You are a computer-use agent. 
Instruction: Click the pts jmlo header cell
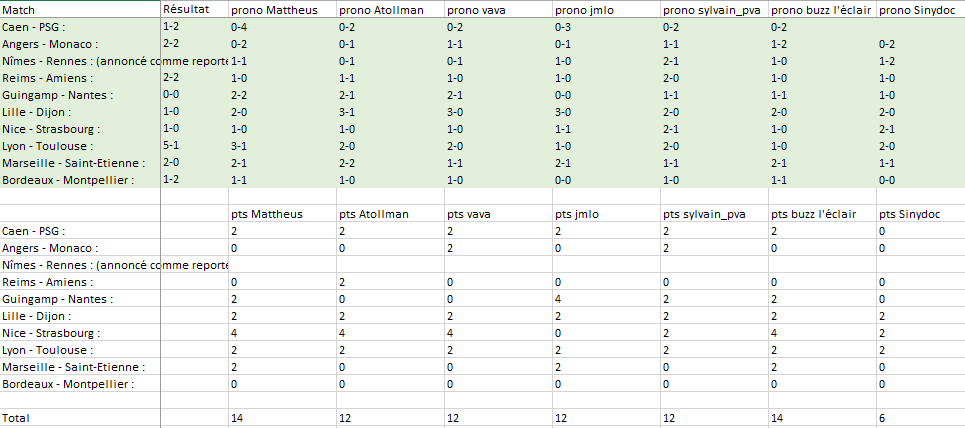coord(580,214)
